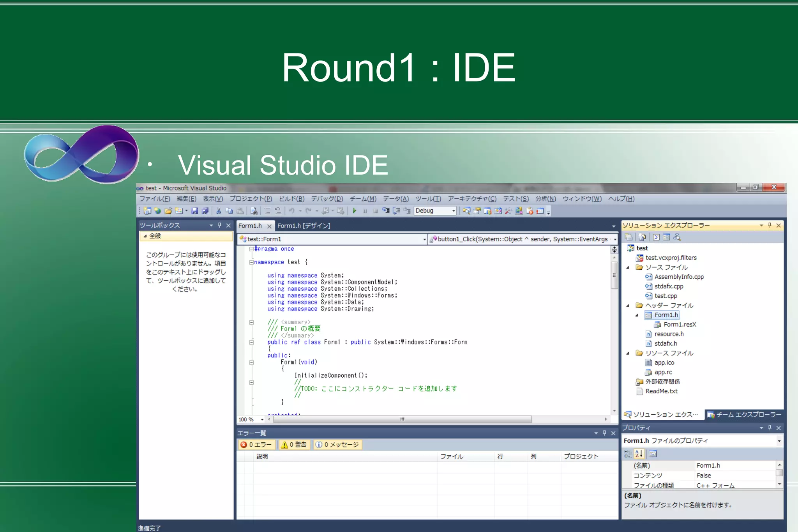Click the Stop debugging square icon

click(375, 211)
